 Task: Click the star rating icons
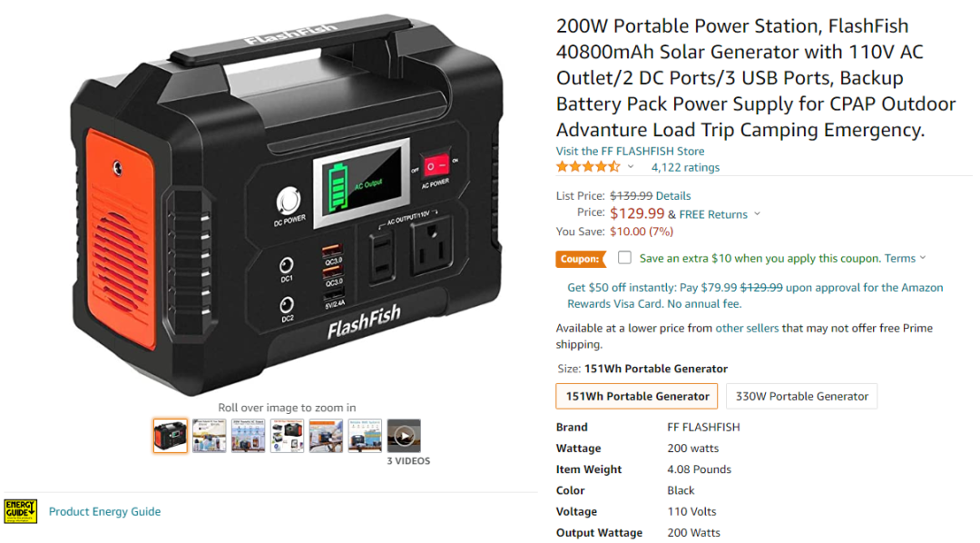pyautogui.click(x=588, y=167)
